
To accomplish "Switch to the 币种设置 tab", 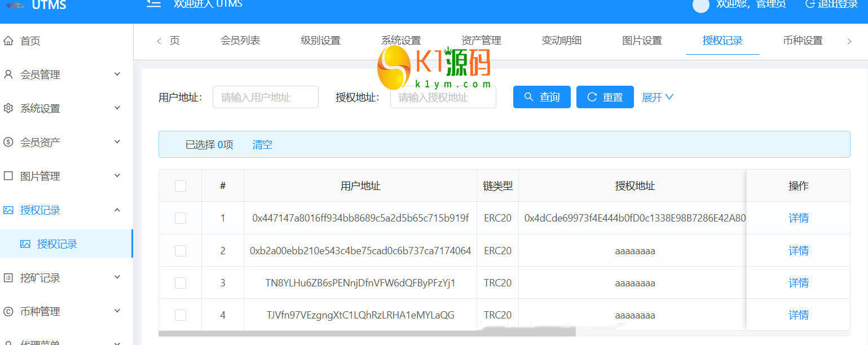I will (803, 41).
